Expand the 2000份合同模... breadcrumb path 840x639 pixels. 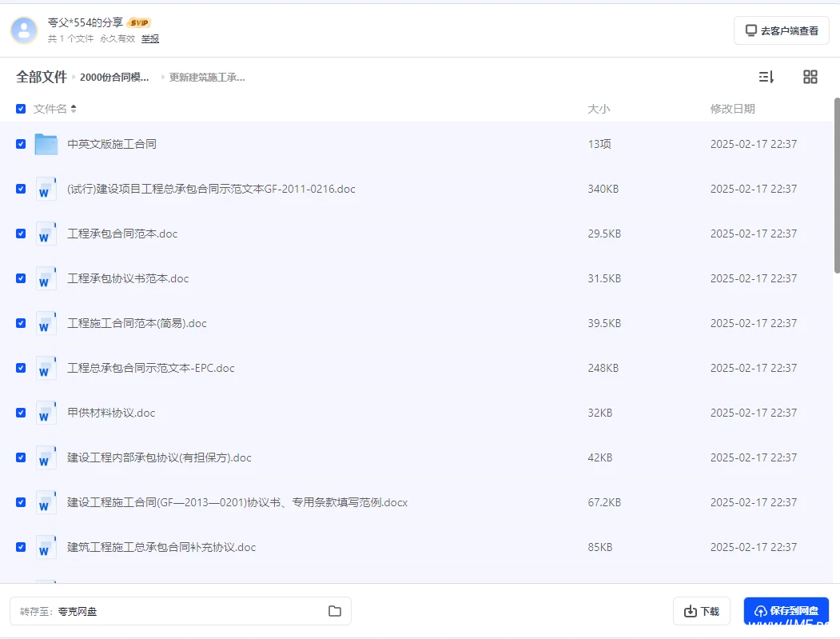pyautogui.click(x=114, y=78)
